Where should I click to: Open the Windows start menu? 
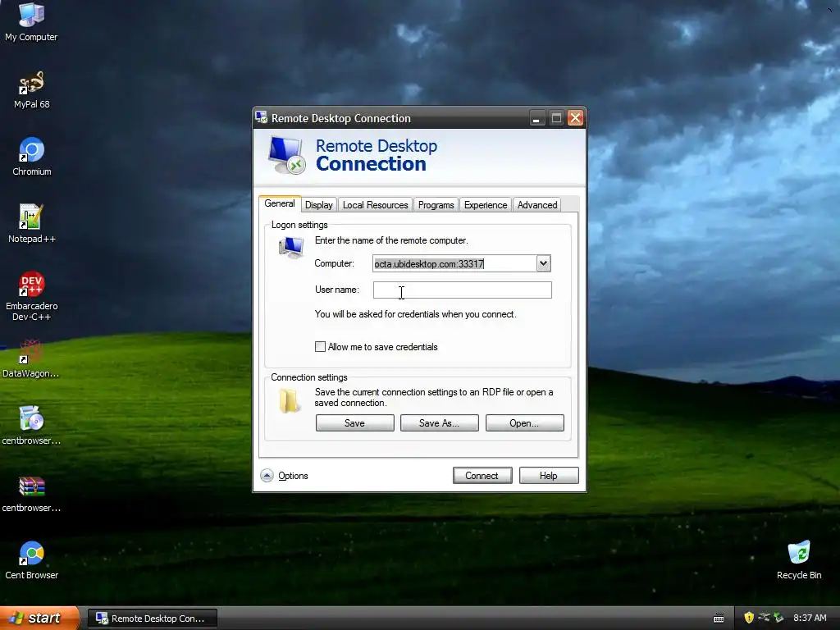coord(39,619)
